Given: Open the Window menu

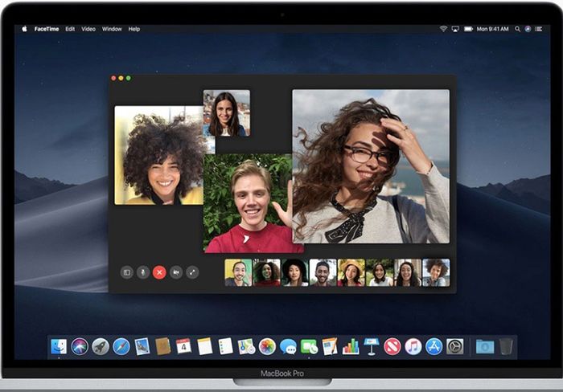Looking at the screenshot, I should click(x=112, y=29).
